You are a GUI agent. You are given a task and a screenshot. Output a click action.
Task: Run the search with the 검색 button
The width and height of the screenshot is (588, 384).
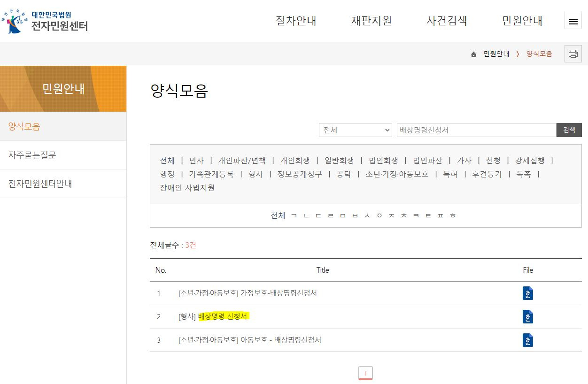click(x=569, y=130)
